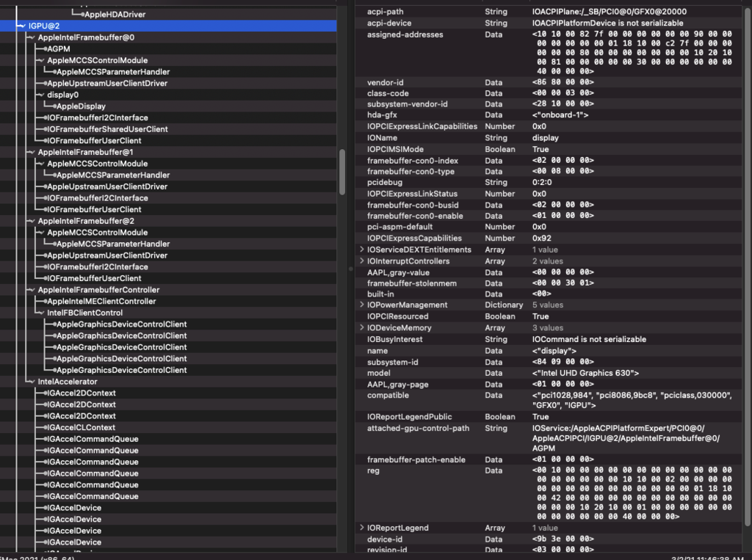Click the left pane vertical scrollbar thumb
The image size is (752, 560).
click(341, 172)
